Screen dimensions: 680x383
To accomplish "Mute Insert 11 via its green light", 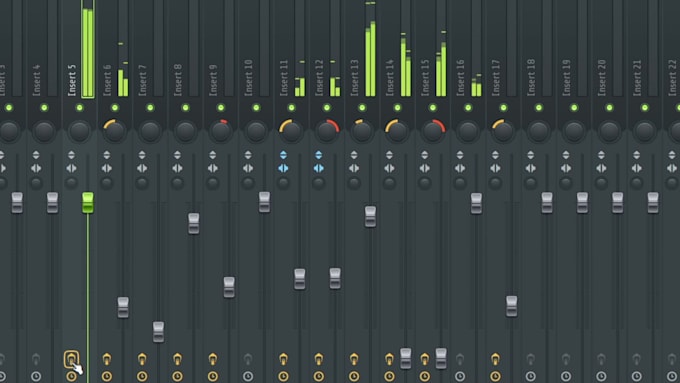I will [291, 108].
